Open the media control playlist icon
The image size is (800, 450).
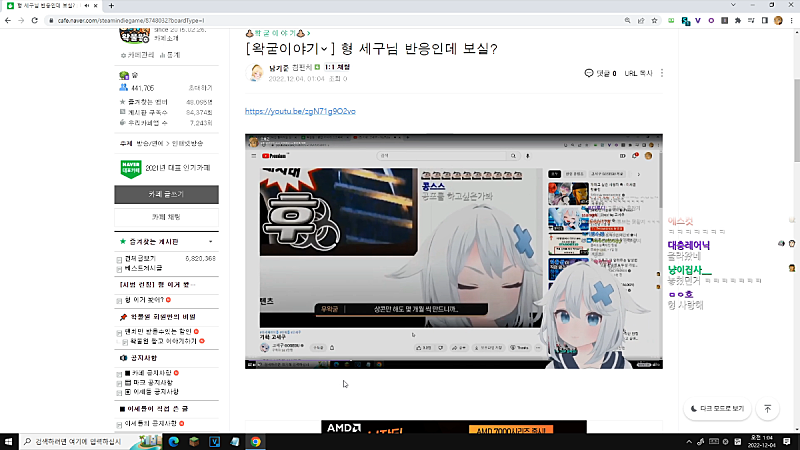[751, 20]
